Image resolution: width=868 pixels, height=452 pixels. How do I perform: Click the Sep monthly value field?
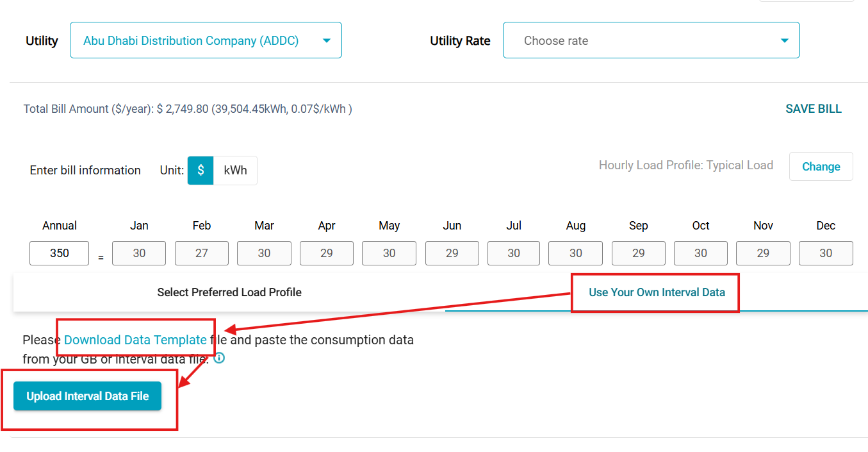pyautogui.click(x=638, y=253)
